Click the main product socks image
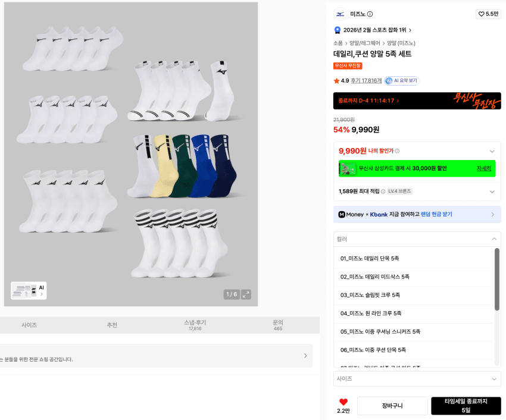 (131, 154)
